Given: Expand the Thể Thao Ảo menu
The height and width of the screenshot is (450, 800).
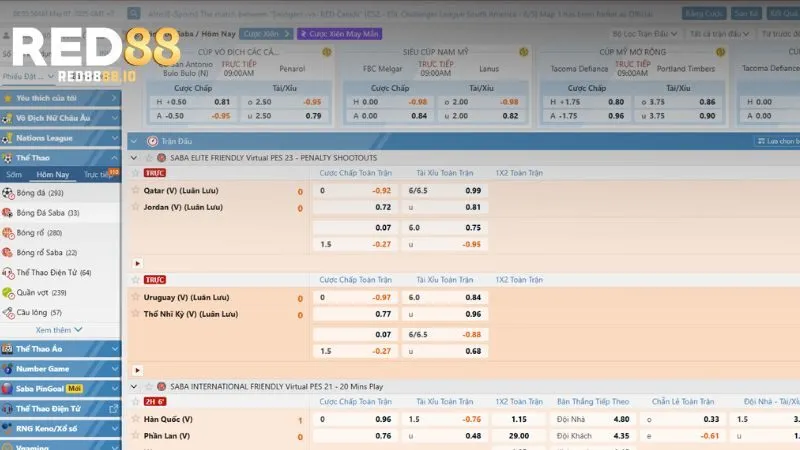Looking at the screenshot, I should [61, 348].
